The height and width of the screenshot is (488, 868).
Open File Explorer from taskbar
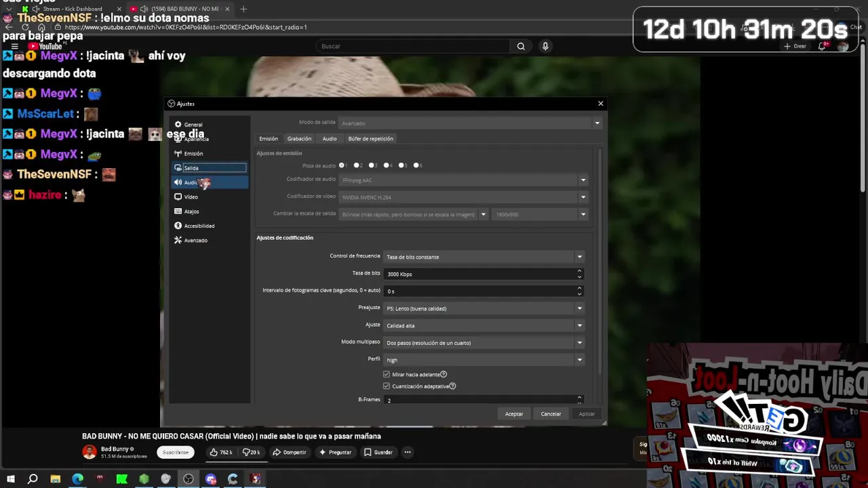tap(55, 479)
